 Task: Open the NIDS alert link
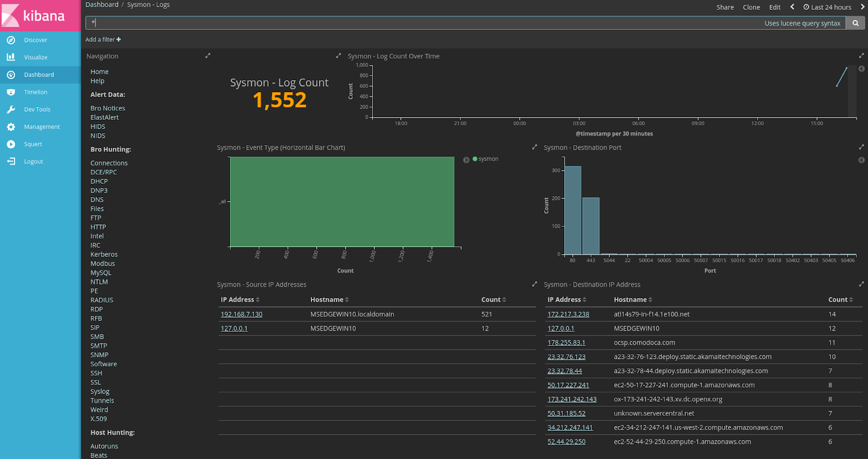click(98, 136)
